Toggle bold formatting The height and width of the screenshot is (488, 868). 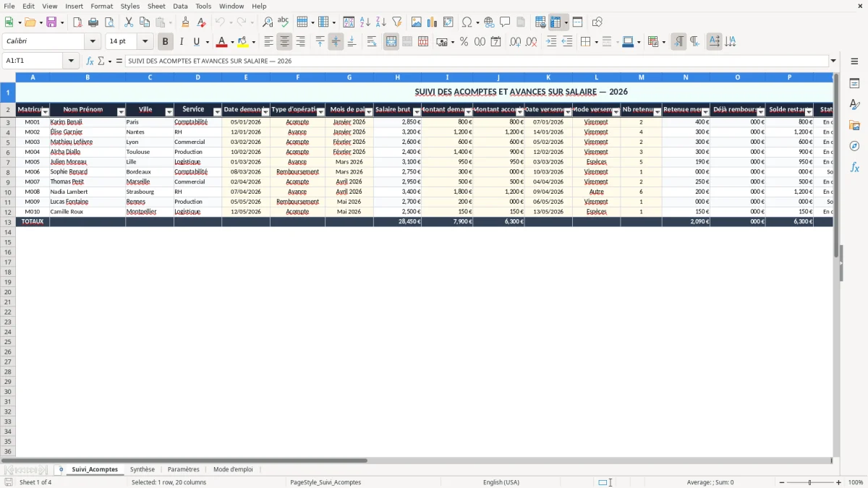[x=166, y=42]
